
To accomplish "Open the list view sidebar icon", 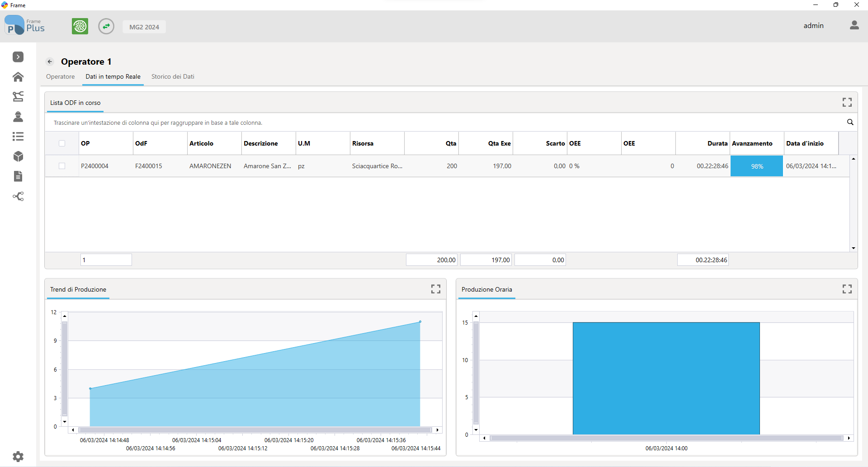I will [18, 137].
